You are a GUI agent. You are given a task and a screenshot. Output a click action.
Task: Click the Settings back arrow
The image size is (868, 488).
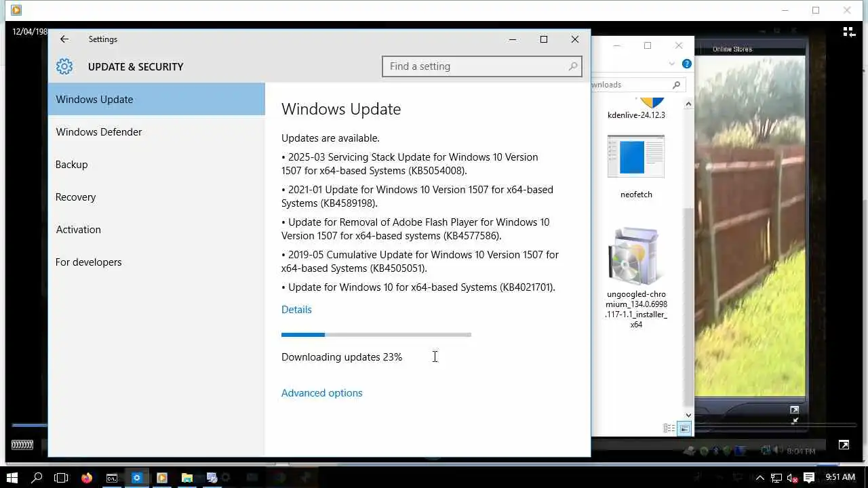[64, 39]
